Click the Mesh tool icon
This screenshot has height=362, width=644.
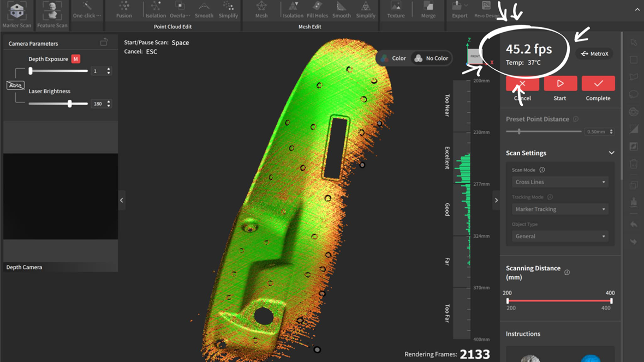point(261,10)
